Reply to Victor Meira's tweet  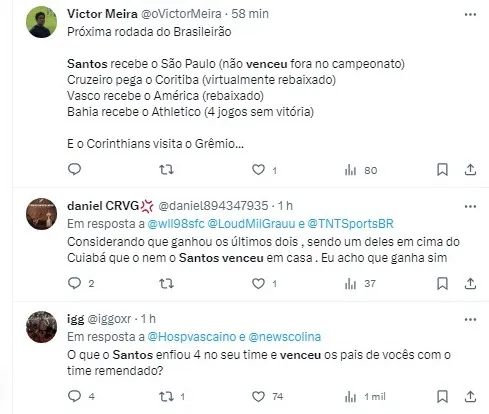coord(74,170)
